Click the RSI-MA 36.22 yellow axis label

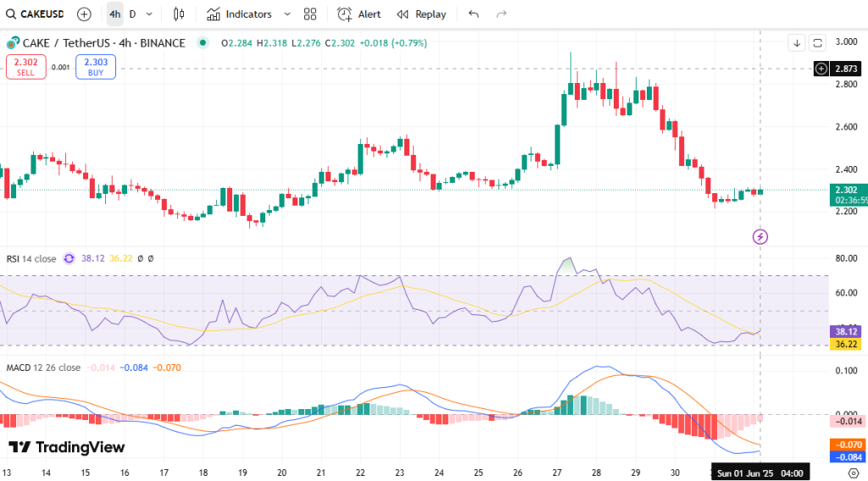coord(846,344)
